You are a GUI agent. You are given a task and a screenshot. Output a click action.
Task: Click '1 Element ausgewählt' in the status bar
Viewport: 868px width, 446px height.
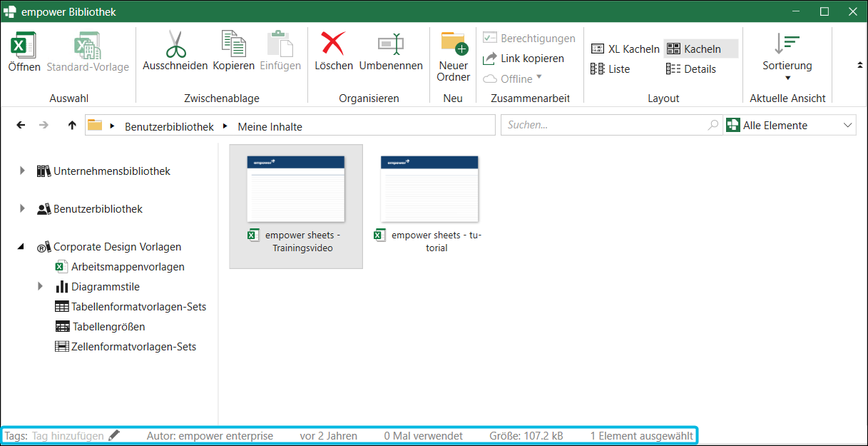(642, 435)
